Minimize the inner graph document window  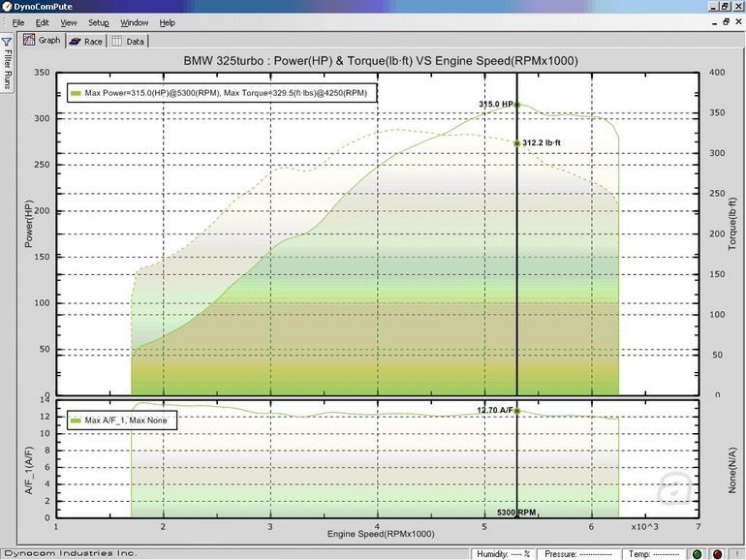tap(715, 22)
